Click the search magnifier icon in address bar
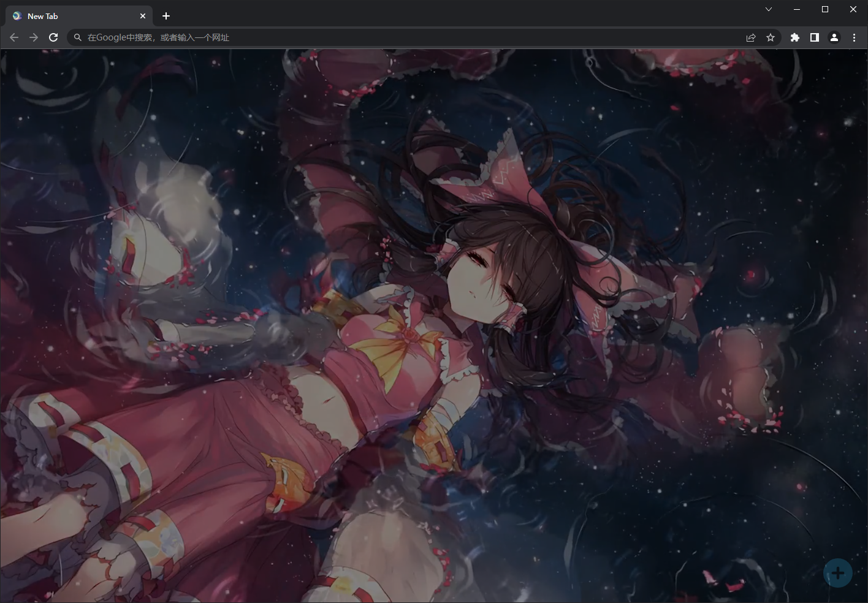Viewport: 868px width, 603px height. [78, 37]
